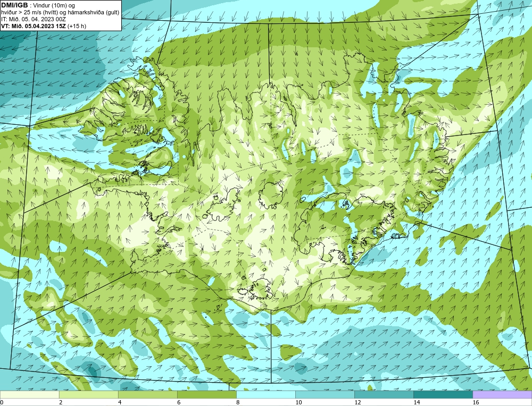
Task: Click the 'Vindur (10m) og' text
Action: [x=54, y=5]
